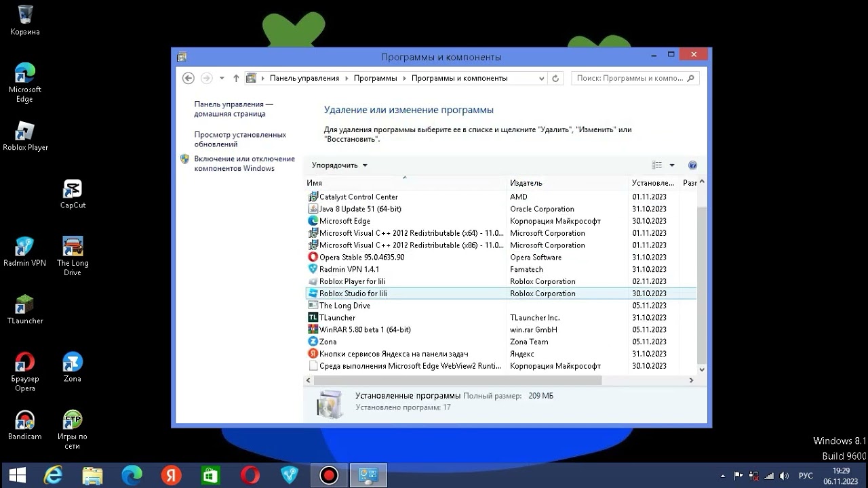Open Yandex browser from taskbar
The image size is (868, 488).
[172, 475]
